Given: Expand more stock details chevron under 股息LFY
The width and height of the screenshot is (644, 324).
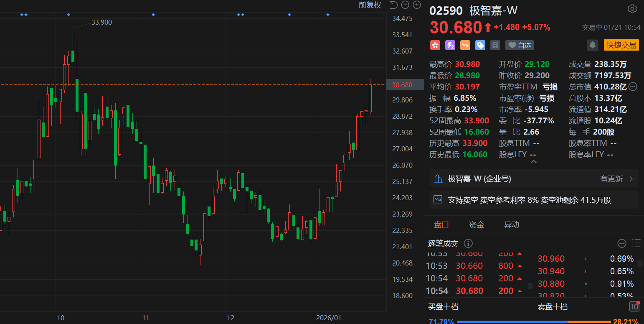Looking at the screenshot, I should click(x=533, y=162).
